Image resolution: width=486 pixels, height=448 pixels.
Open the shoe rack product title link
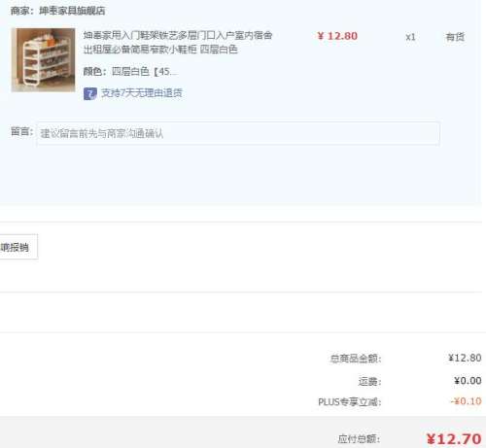coord(178,42)
